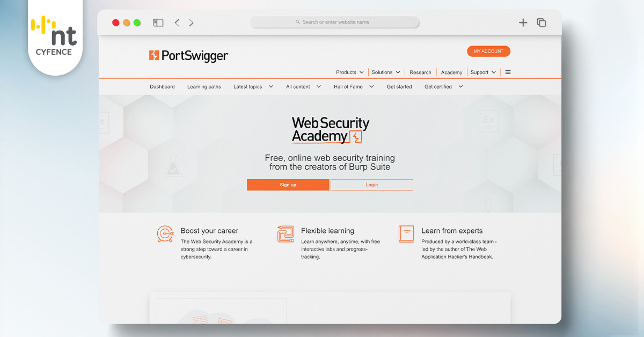This screenshot has width=644, height=337.
Task: Go forward with the browser forward arrow
Action: tap(191, 23)
